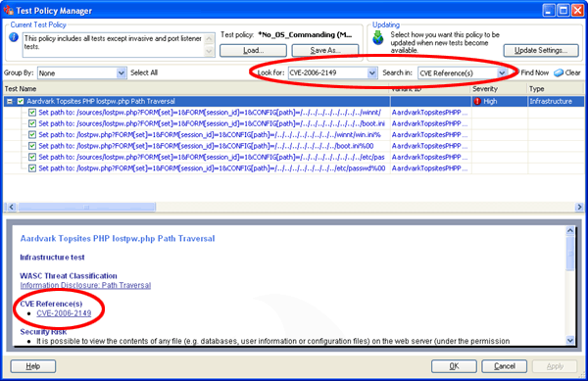Viewport: 588px width, 381px height.
Task: Click the policy description scroll up arrow
Action: pyautogui.click(x=210, y=39)
